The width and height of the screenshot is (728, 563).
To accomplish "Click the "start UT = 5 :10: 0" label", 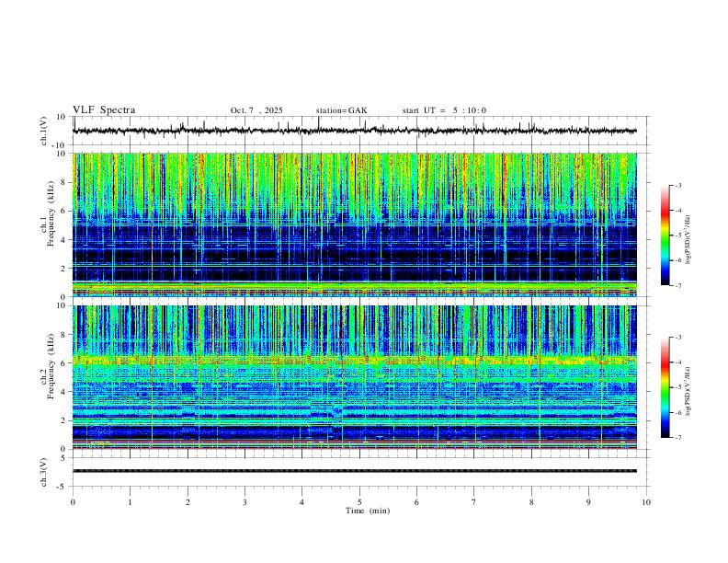I will coord(444,110).
